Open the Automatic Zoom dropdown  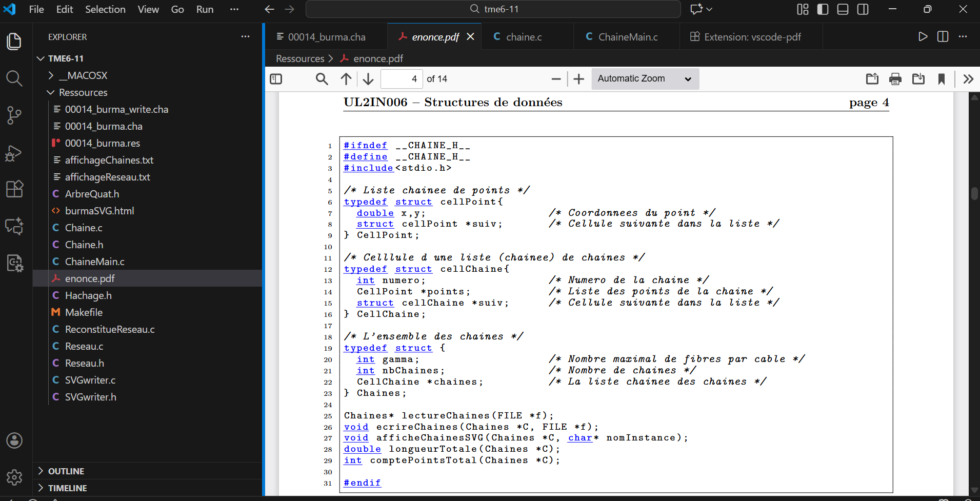pos(645,79)
